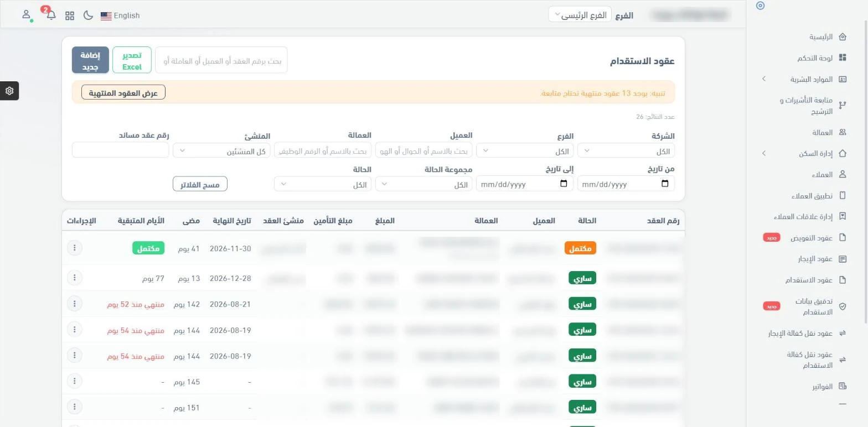Switch language to English
868x427 pixels.
click(120, 15)
